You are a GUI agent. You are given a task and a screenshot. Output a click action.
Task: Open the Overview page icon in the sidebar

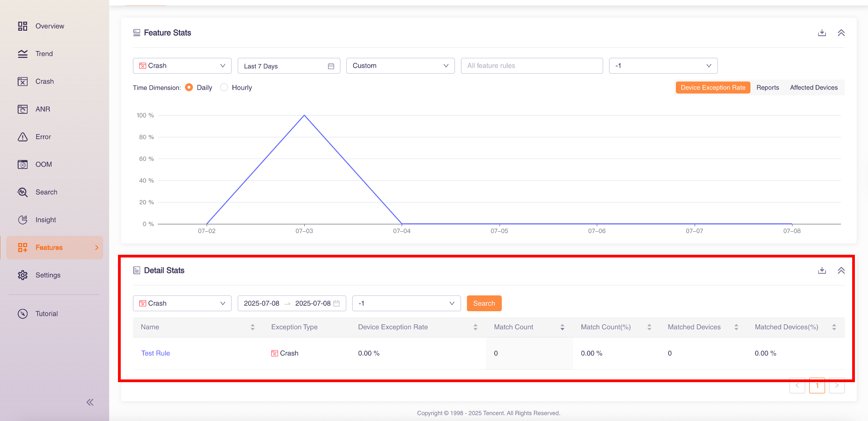click(x=23, y=26)
